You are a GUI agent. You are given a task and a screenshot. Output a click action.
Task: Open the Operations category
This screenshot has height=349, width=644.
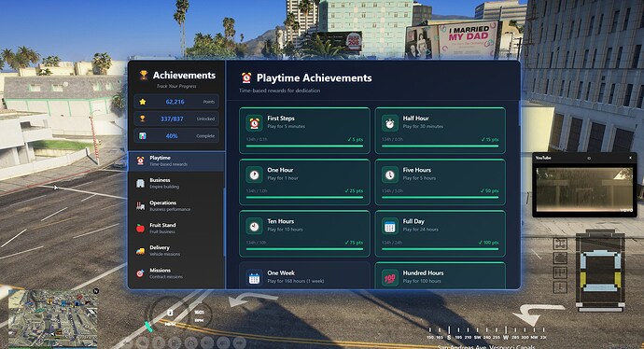click(176, 205)
